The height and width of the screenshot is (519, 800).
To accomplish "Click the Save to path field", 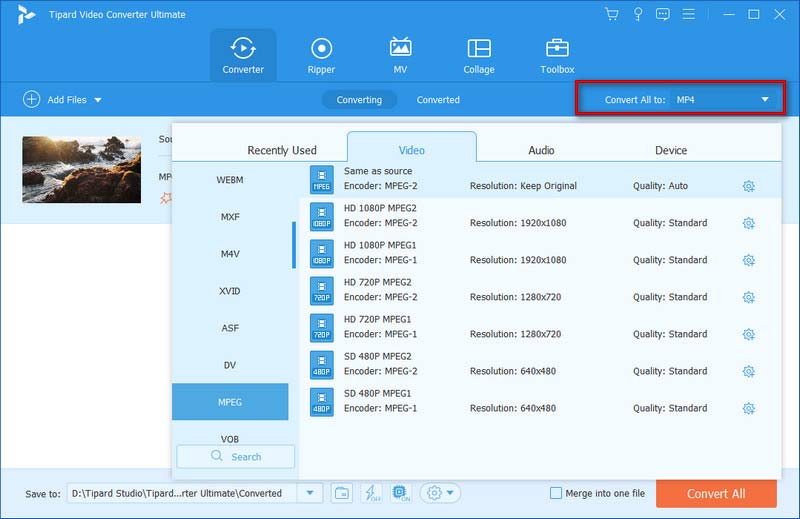I will (x=182, y=493).
